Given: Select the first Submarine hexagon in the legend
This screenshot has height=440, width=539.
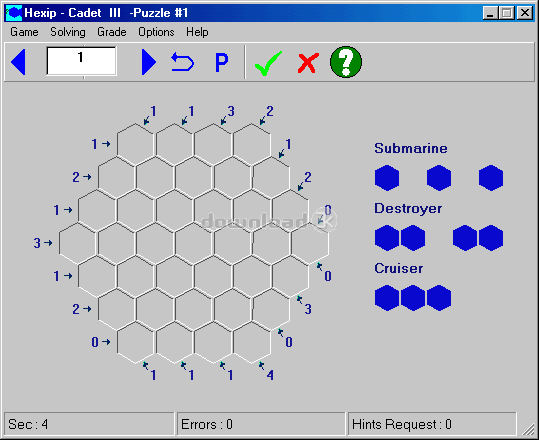Looking at the screenshot, I should point(387,178).
